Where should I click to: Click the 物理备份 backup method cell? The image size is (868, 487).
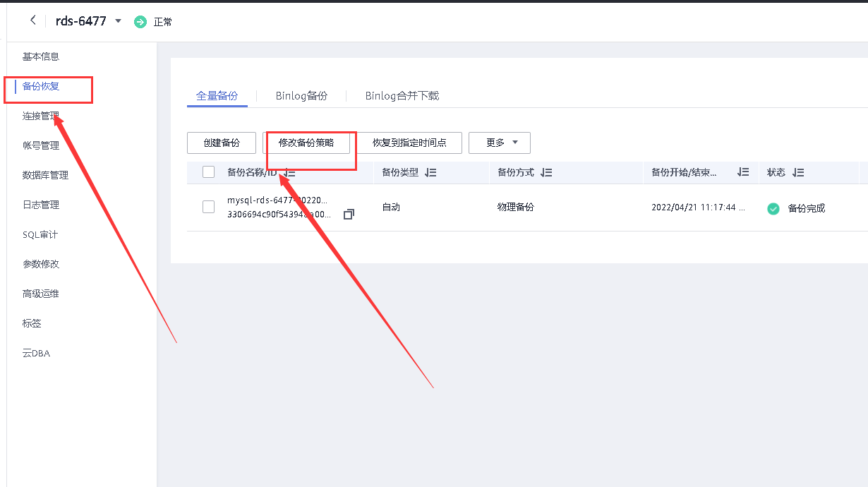tap(516, 208)
